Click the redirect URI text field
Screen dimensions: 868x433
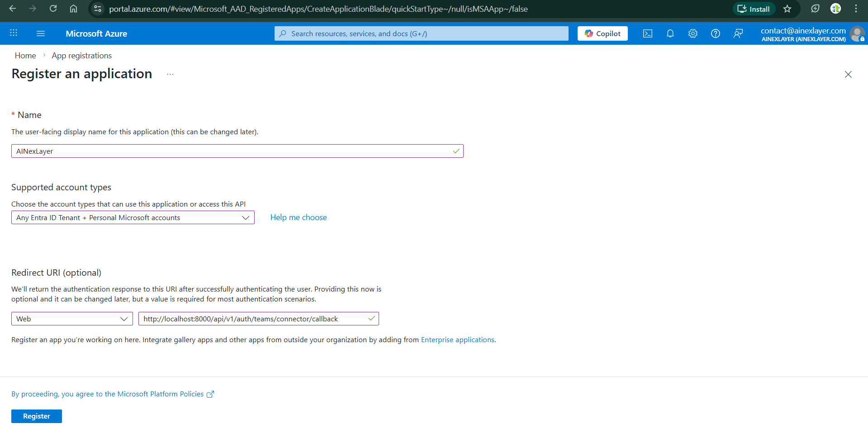coord(253,319)
